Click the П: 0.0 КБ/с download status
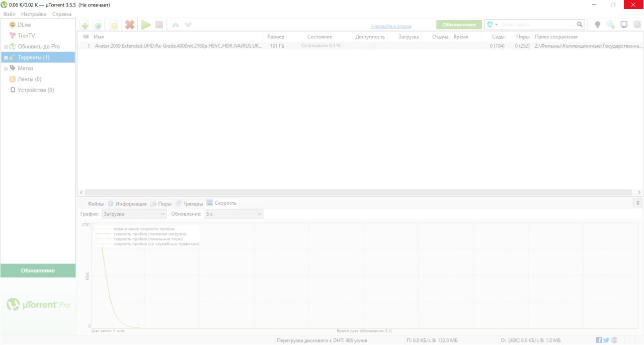The width and height of the screenshot is (644, 345). (432, 340)
